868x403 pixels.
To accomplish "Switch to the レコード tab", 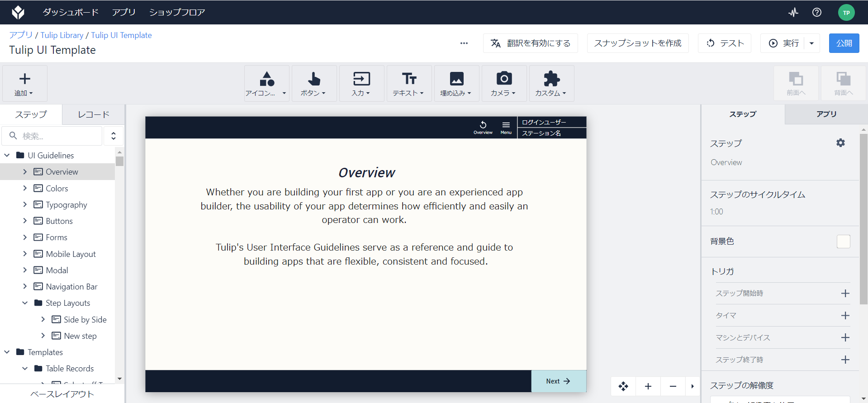I will point(94,114).
